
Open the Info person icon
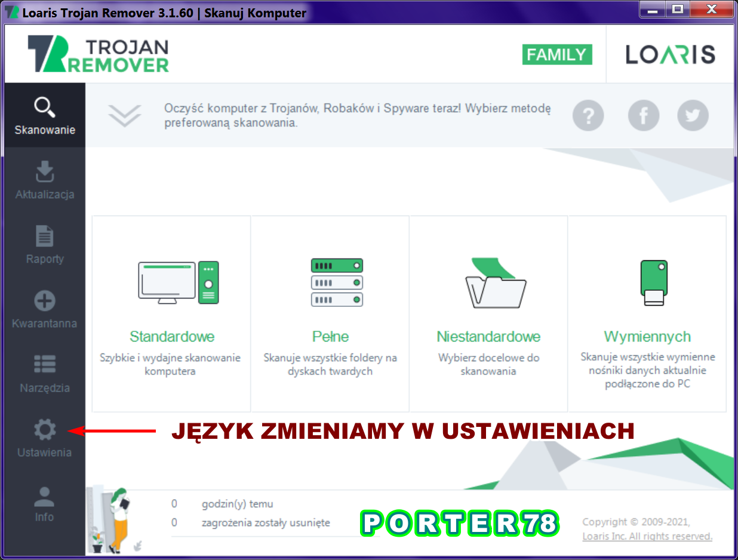pos(45,496)
